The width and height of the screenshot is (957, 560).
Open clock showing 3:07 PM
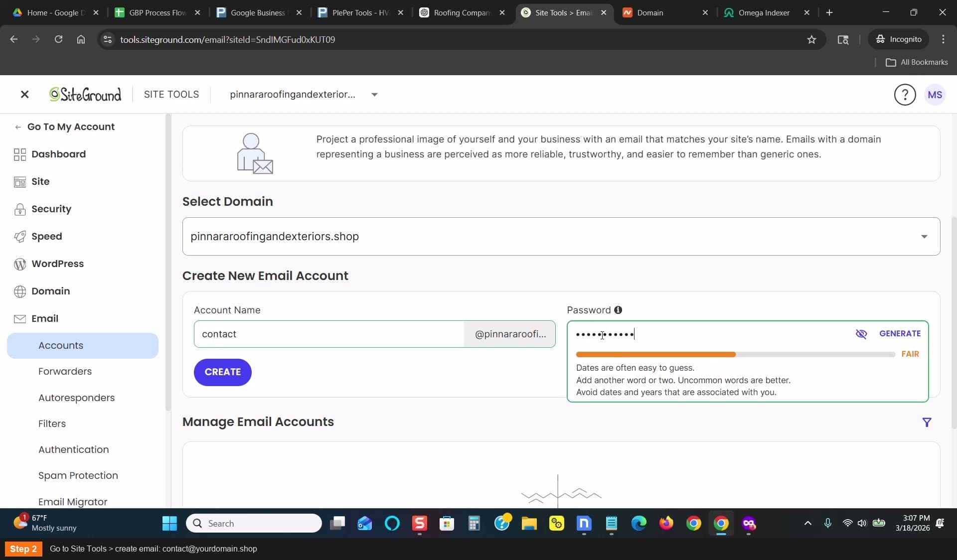click(x=913, y=523)
